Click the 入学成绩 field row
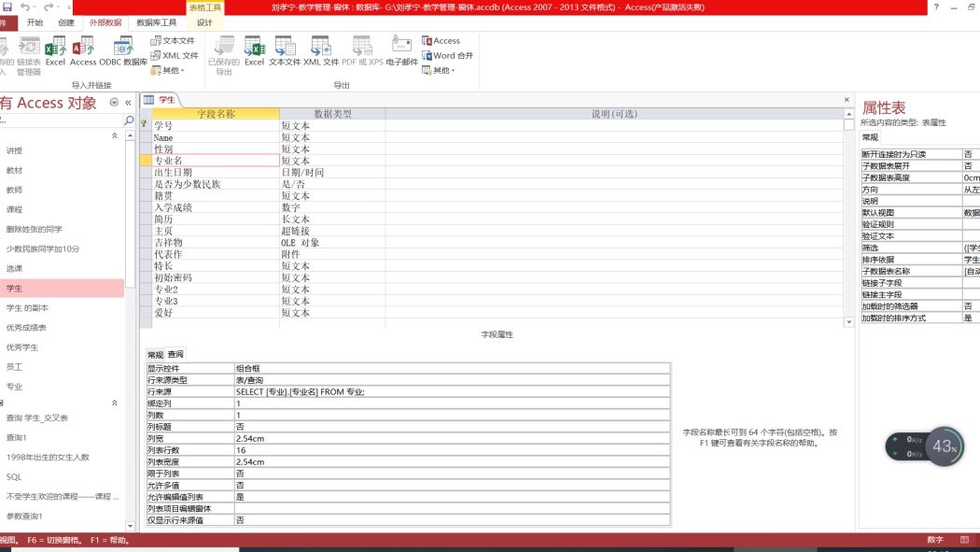The image size is (980, 552). point(216,207)
